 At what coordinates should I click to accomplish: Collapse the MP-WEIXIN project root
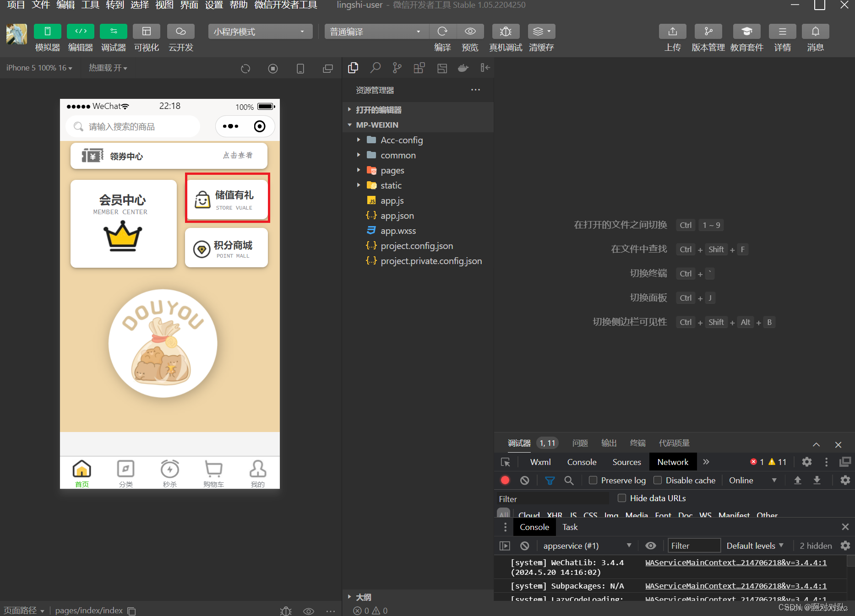click(418, 125)
